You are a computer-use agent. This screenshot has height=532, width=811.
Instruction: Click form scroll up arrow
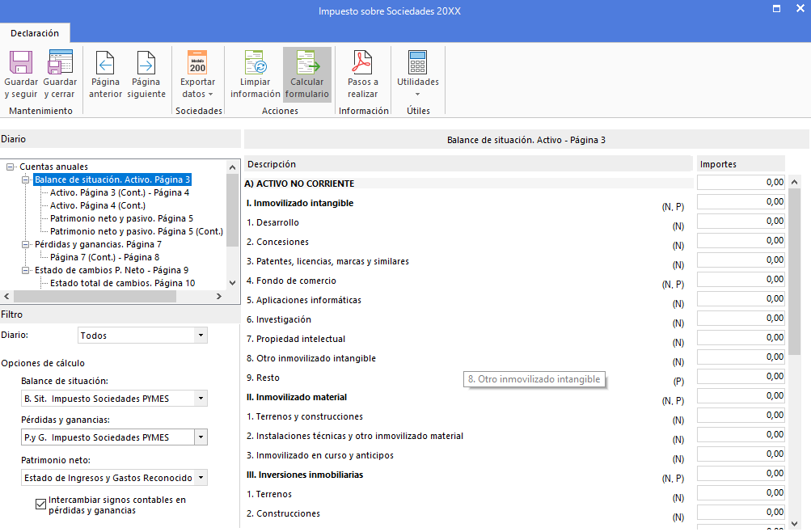coord(795,182)
